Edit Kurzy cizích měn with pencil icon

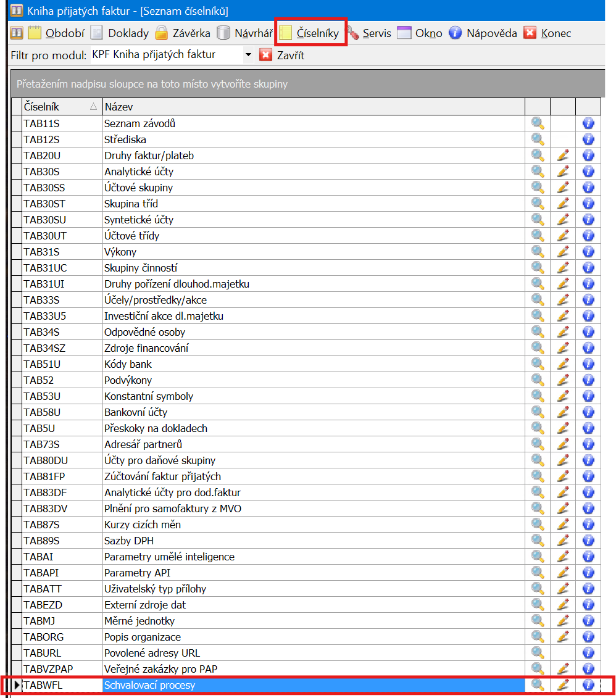click(562, 525)
